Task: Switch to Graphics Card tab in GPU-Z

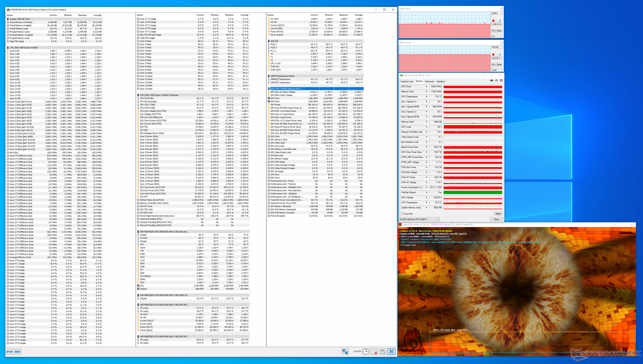Action: (x=407, y=81)
